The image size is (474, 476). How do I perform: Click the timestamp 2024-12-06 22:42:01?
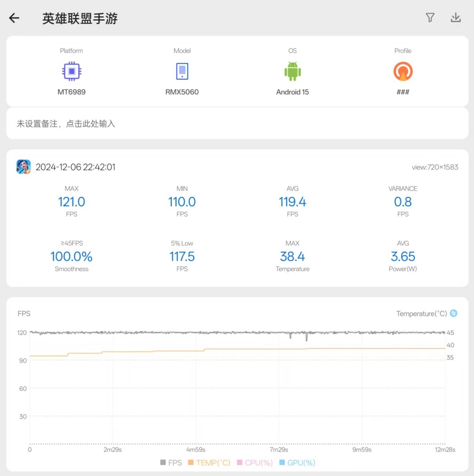click(75, 167)
